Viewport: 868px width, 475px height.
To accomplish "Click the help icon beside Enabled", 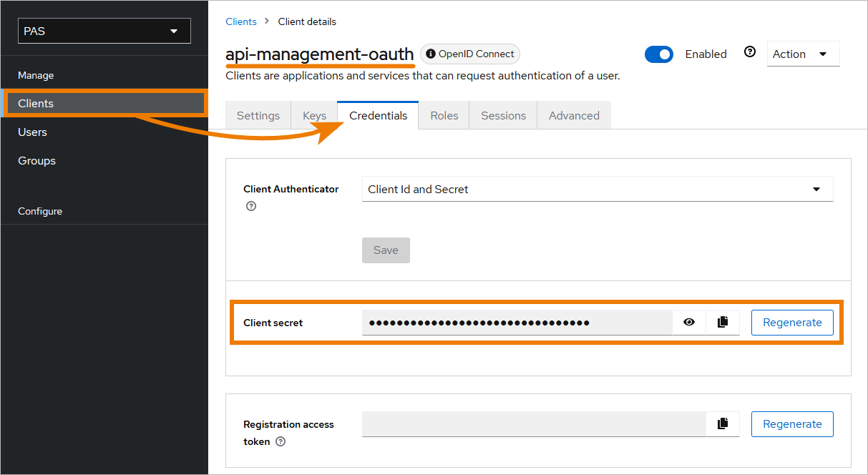I will [x=750, y=52].
